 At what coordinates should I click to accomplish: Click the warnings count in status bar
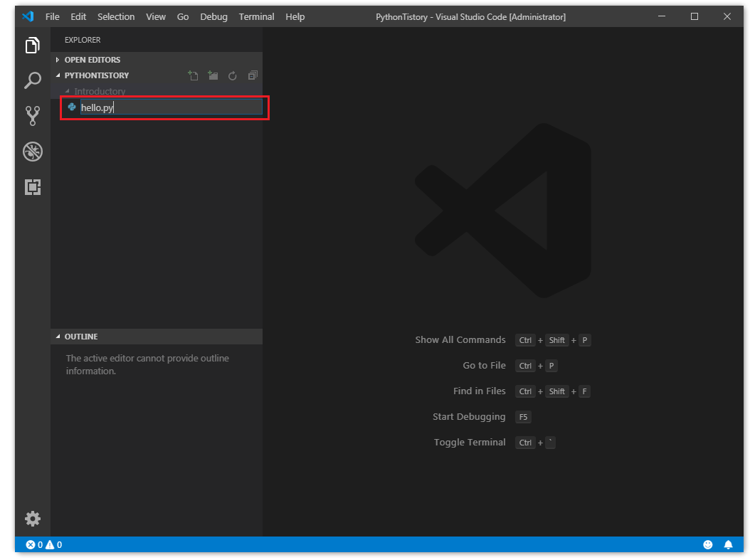[x=53, y=544]
